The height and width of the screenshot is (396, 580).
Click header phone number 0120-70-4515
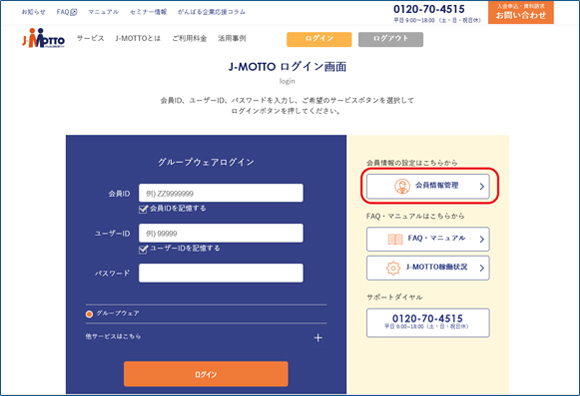tap(429, 9)
